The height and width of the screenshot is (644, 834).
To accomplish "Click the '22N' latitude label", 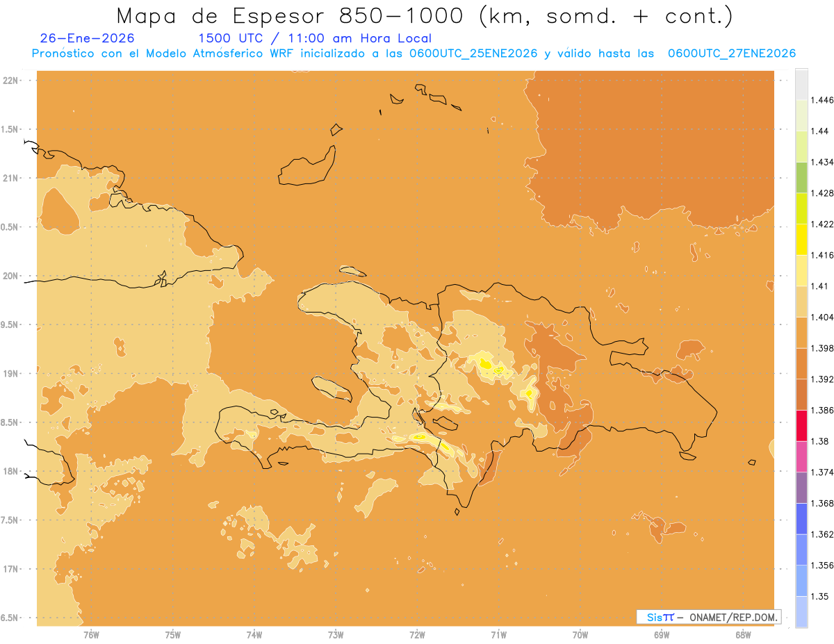I will click(11, 80).
